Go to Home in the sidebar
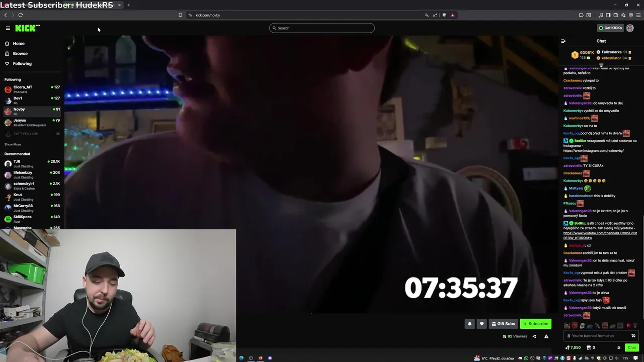The height and width of the screenshot is (362, 644). tap(32, 44)
